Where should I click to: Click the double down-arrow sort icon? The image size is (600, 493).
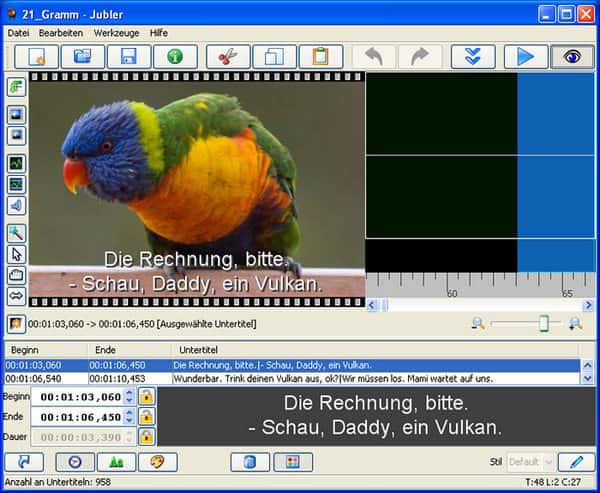click(472, 57)
